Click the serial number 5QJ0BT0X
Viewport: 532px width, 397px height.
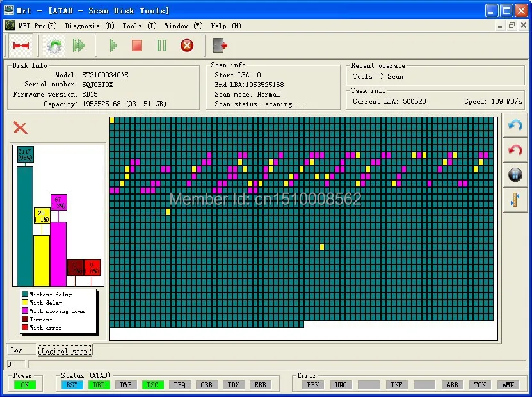click(97, 85)
